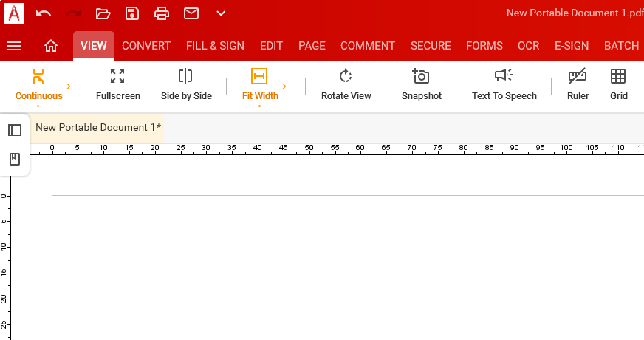644x340 pixels.
Task: Switch to the SECURE tab
Action: [x=431, y=46]
